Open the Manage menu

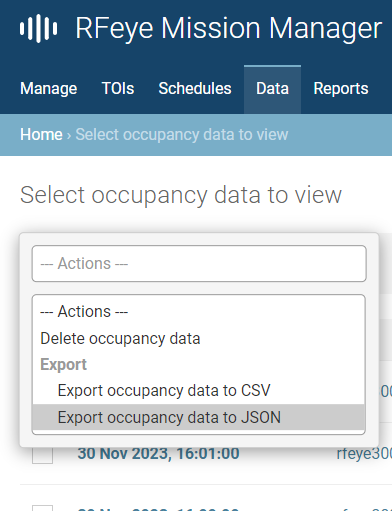(49, 89)
